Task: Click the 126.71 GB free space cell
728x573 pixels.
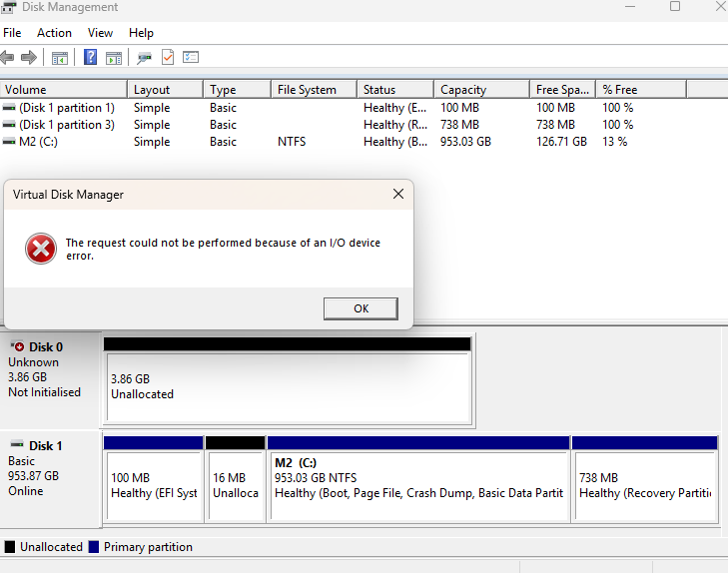Action: [561, 142]
